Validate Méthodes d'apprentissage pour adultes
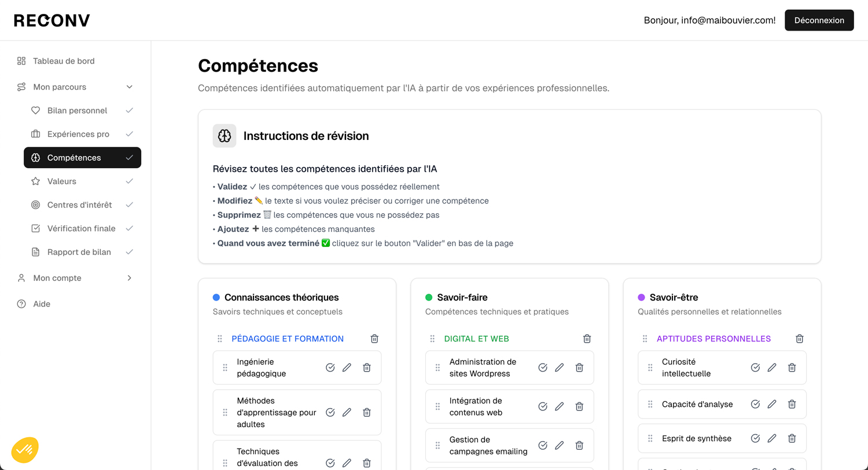Screen dimensions: 868x470 point(330,412)
